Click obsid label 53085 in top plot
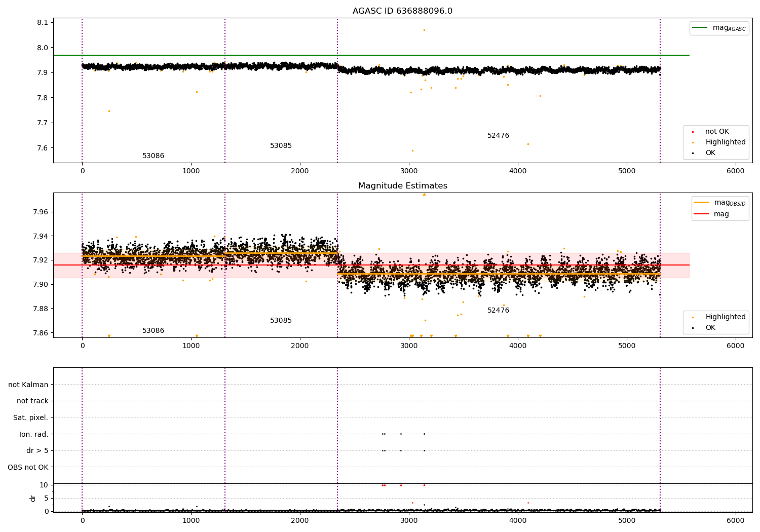The height and width of the screenshot is (532, 760). click(x=281, y=146)
